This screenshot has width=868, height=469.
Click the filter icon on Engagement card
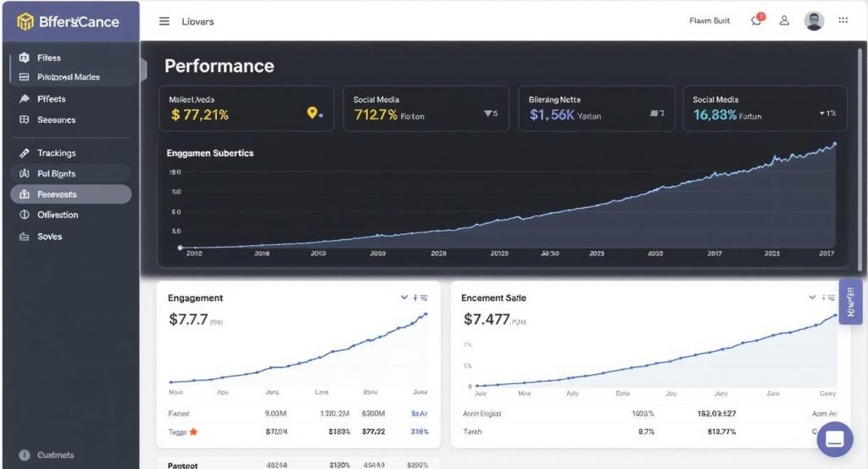click(x=421, y=298)
